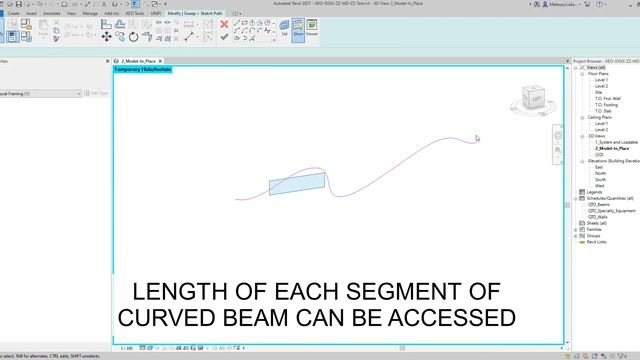Viewport: 640px width, 360px height.
Task: Select the Rectangle draw tool in the Draw gallery
Action: coord(244,23)
